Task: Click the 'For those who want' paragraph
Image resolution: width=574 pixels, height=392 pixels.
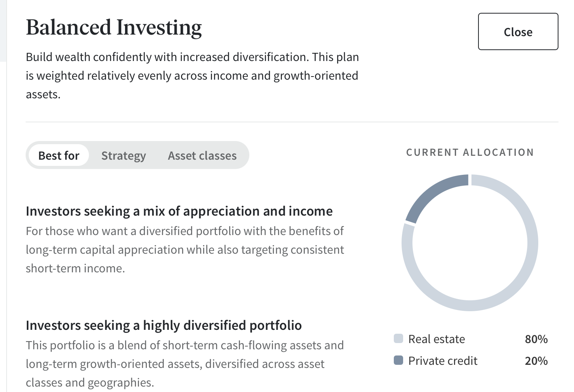Action: point(185,249)
